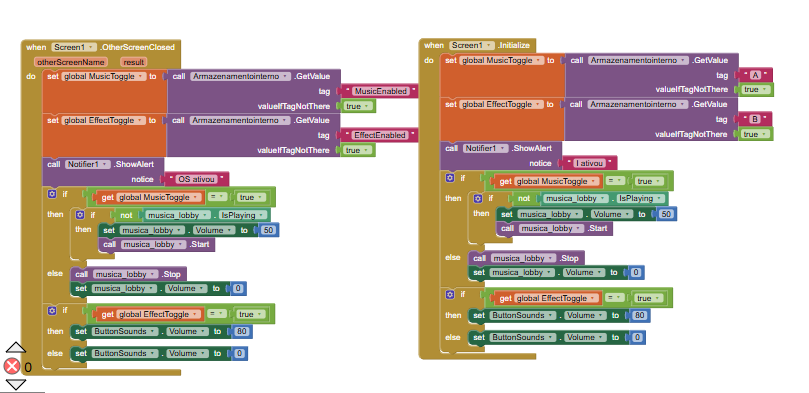Click the MusicEnabled tag text field

tap(380, 91)
